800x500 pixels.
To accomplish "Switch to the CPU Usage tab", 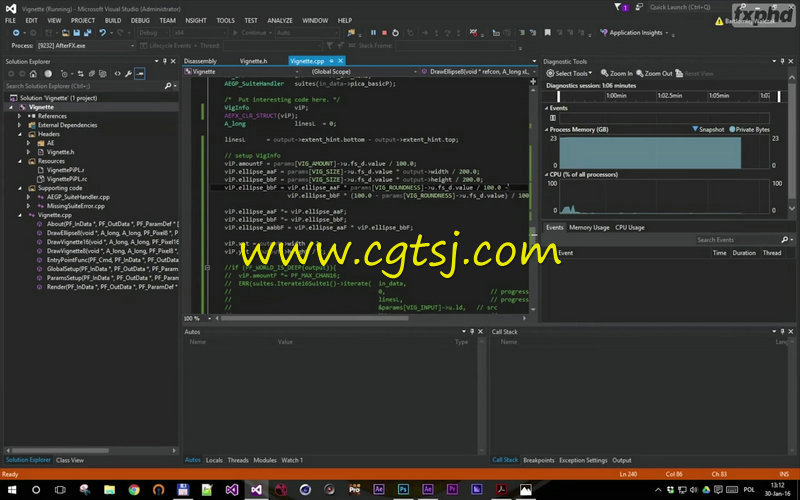I will coord(630,228).
